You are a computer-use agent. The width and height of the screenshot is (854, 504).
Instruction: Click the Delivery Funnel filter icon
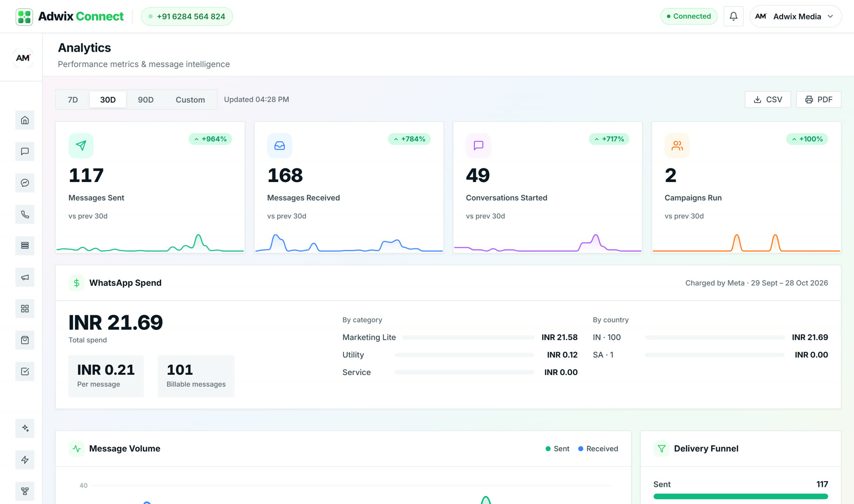coord(661,449)
